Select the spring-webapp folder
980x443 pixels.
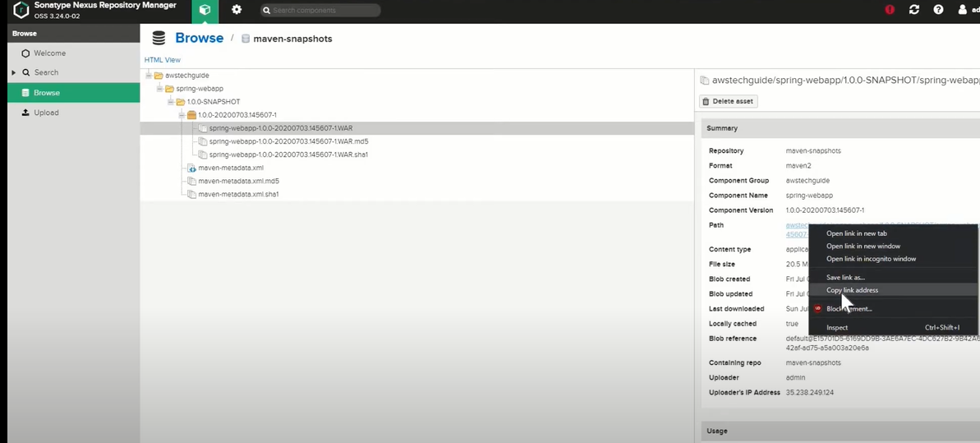[200, 89]
